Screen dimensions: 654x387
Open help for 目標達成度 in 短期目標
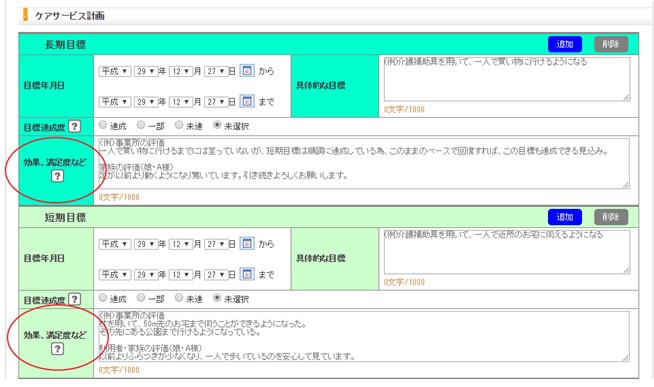point(74,299)
